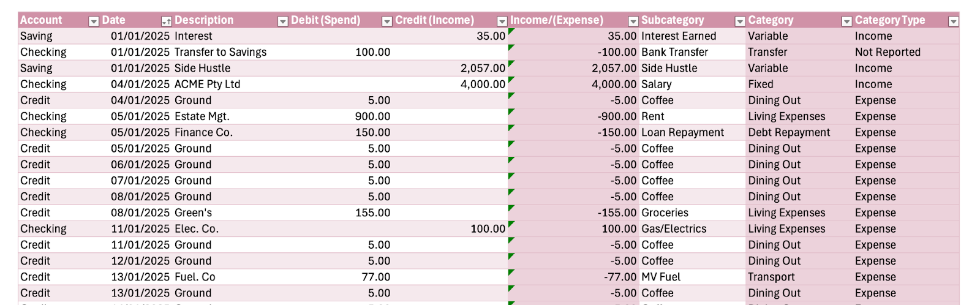Select the 100.00 credit cell for Elec. Co.
Image resolution: width=980 pixels, height=305 pixels.
point(451,228)
